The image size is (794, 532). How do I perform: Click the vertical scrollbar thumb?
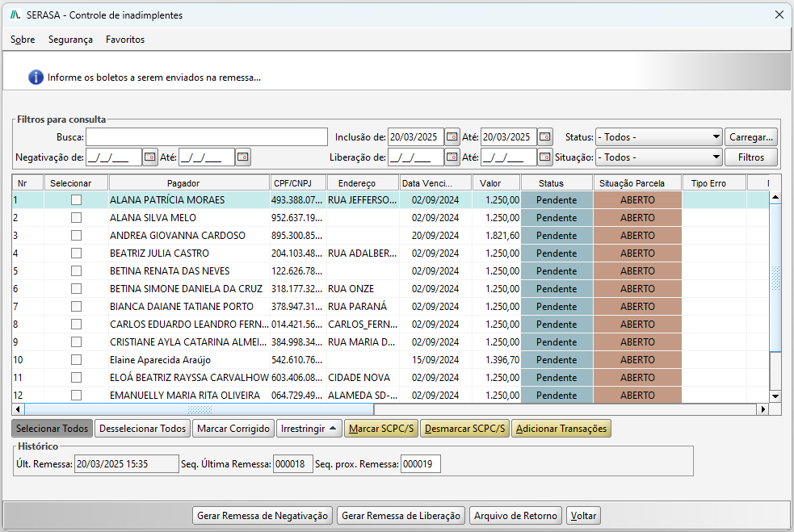pyautogui.click(x=775, y=278)
